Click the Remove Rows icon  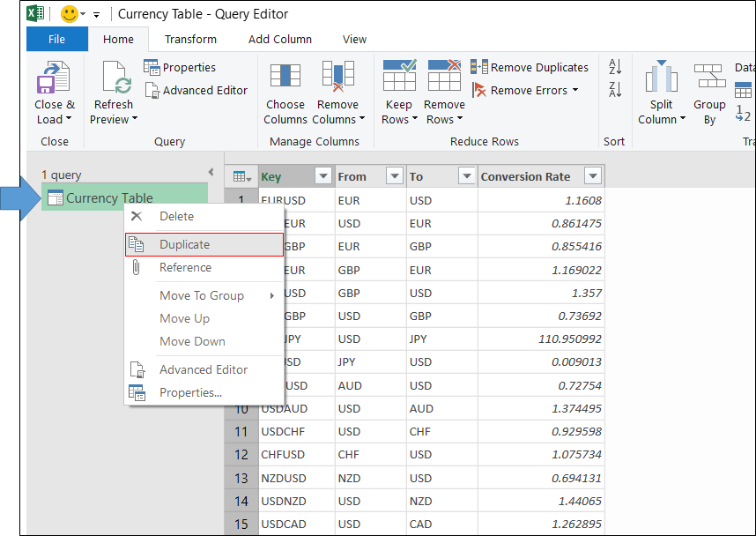pos(444,75)
